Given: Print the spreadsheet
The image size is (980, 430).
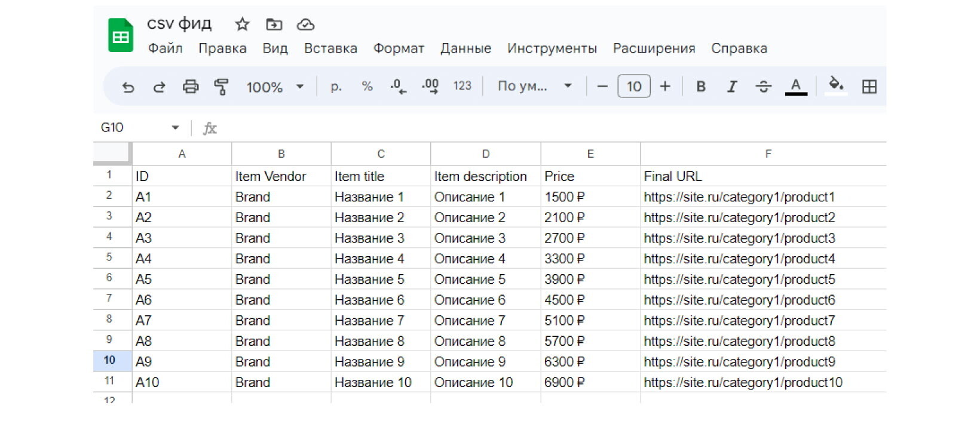Looking at the screenshot, I should (191, 87).
